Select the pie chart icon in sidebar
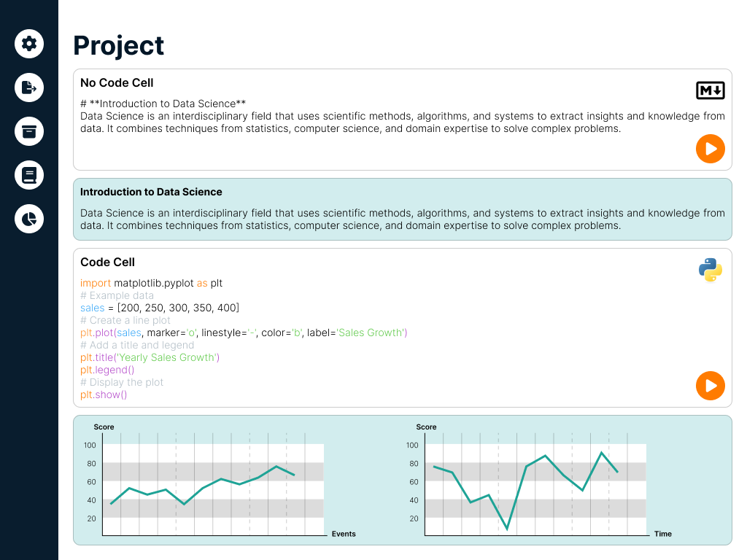 pos(29,219)
